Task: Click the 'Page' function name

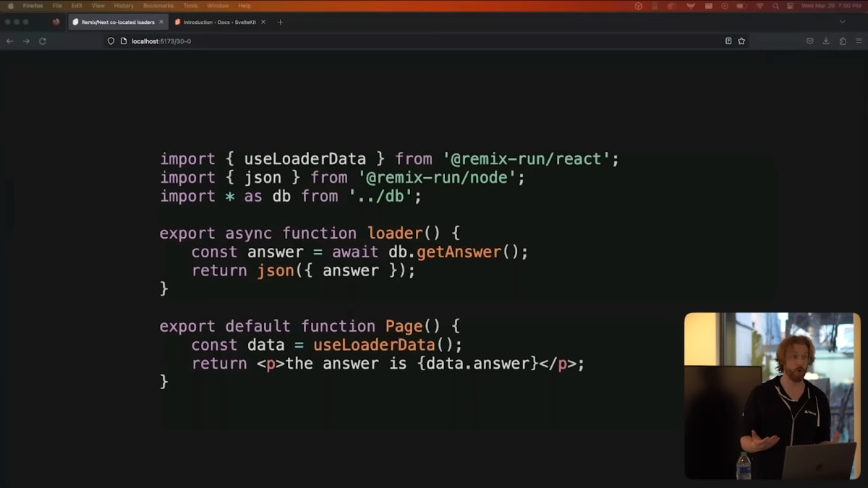Action: coord(404,327)
